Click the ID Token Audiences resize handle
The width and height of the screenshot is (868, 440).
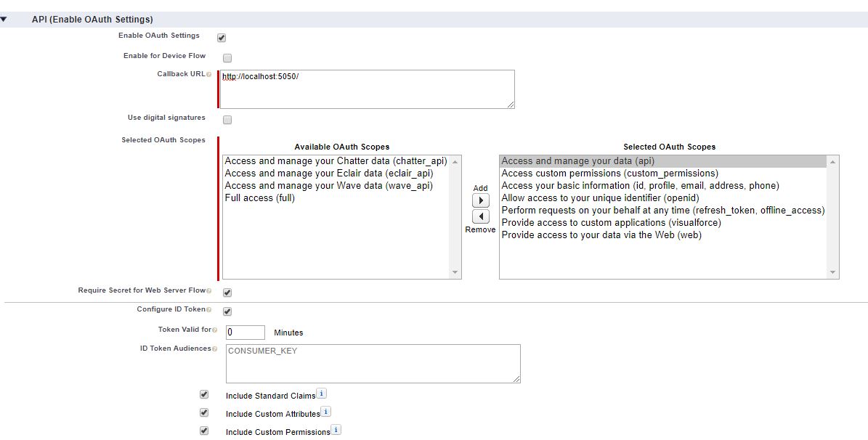(x=516, y=378)
